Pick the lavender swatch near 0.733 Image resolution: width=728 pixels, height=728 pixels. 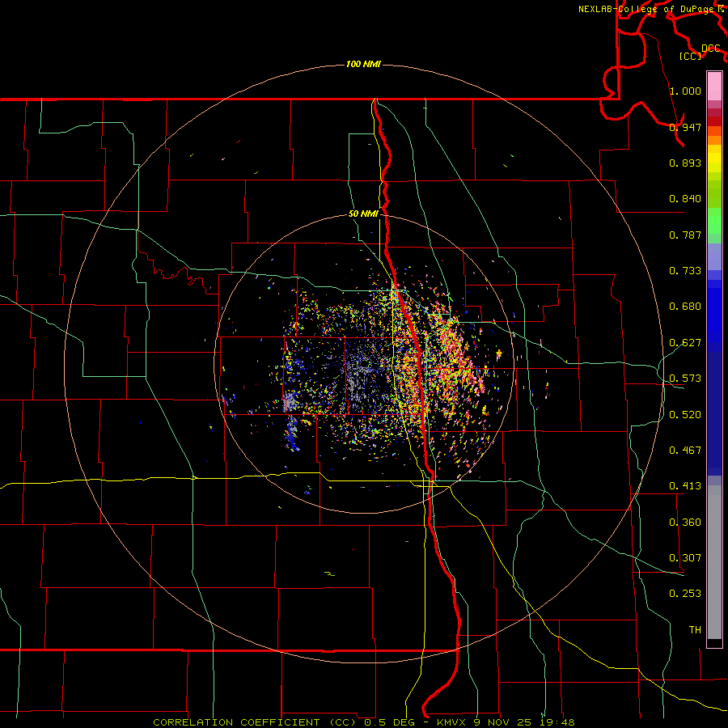[x=714, y=257]
